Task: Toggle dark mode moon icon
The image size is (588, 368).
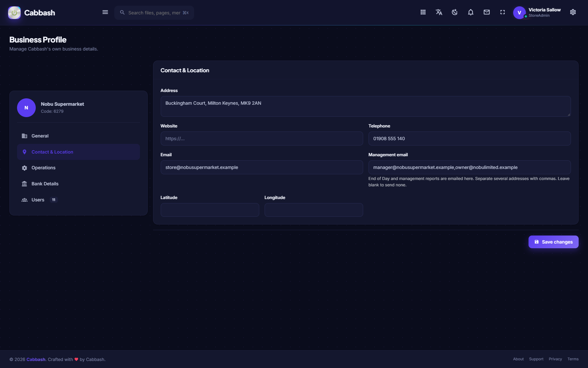Action: tap(455, 12)
